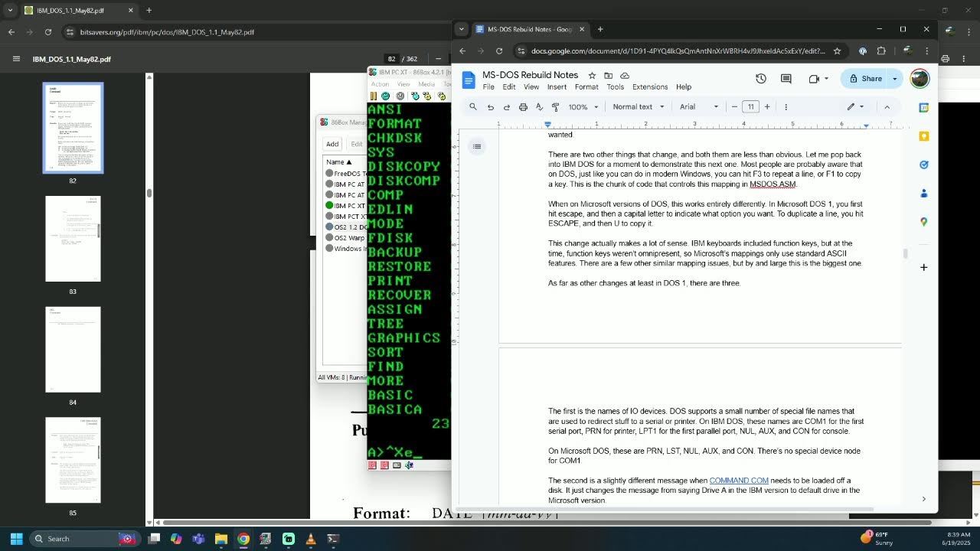Expand the Docs side panel arrow
This screenshot has height=551, width=980.
click(x=924, y=499)
